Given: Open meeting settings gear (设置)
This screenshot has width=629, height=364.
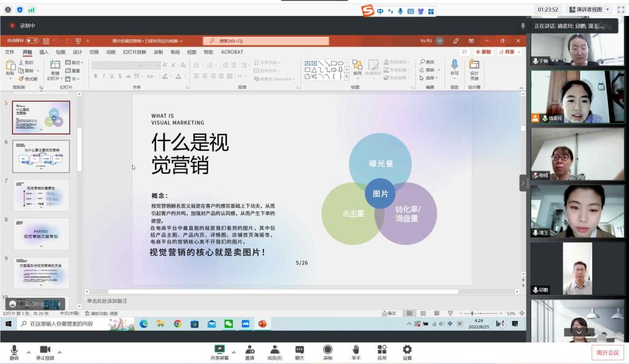Looking at the screenshot, I should click(407, 352).
